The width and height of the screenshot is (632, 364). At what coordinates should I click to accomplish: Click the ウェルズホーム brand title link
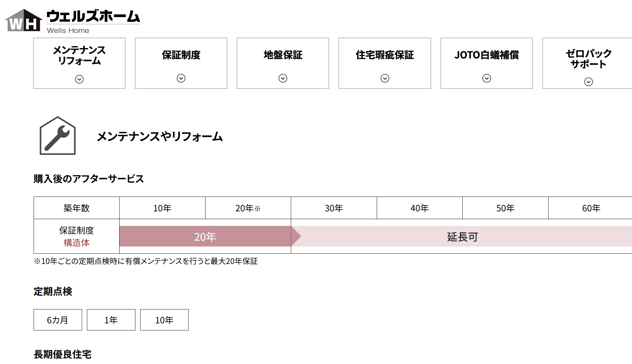click(x=93, y=16)
